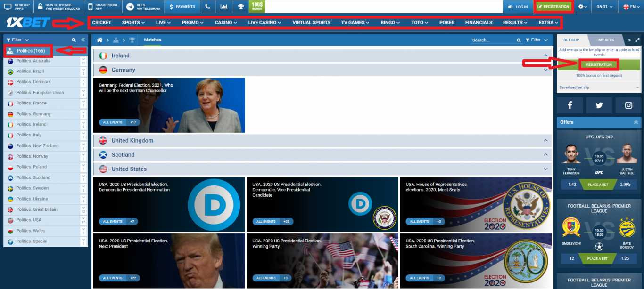The height and width of the screenshot is (289, 644).
Task: Click the trophy breadcrumb icon
Action: (132, 40)
